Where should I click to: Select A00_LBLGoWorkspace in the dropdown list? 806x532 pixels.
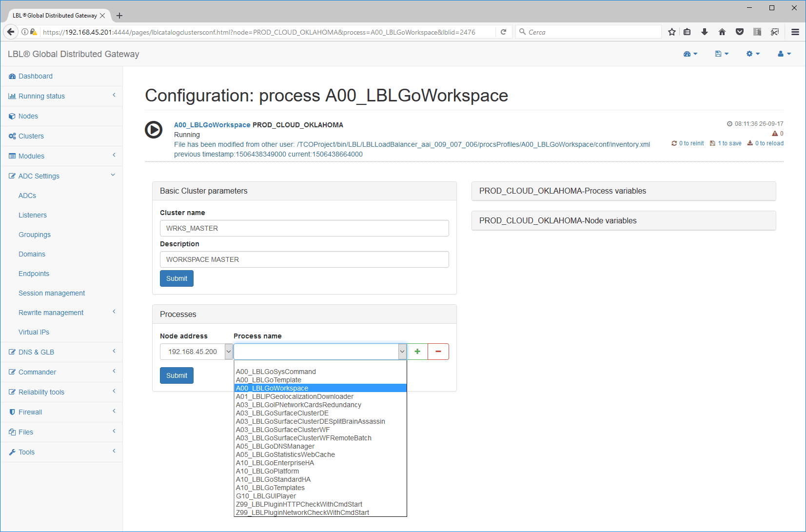[320, 388]
